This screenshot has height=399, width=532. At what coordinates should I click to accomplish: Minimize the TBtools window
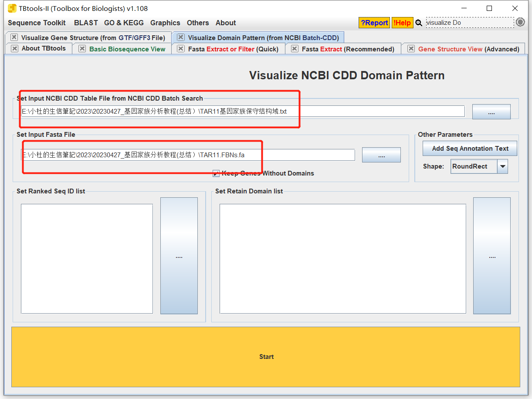[464, 8]
